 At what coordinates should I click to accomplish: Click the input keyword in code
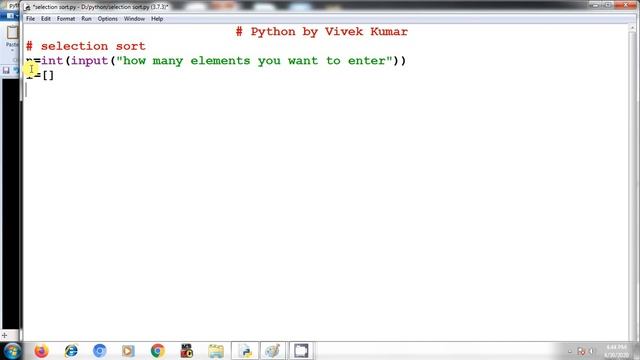pyautogui.click(x=89, y=61)
